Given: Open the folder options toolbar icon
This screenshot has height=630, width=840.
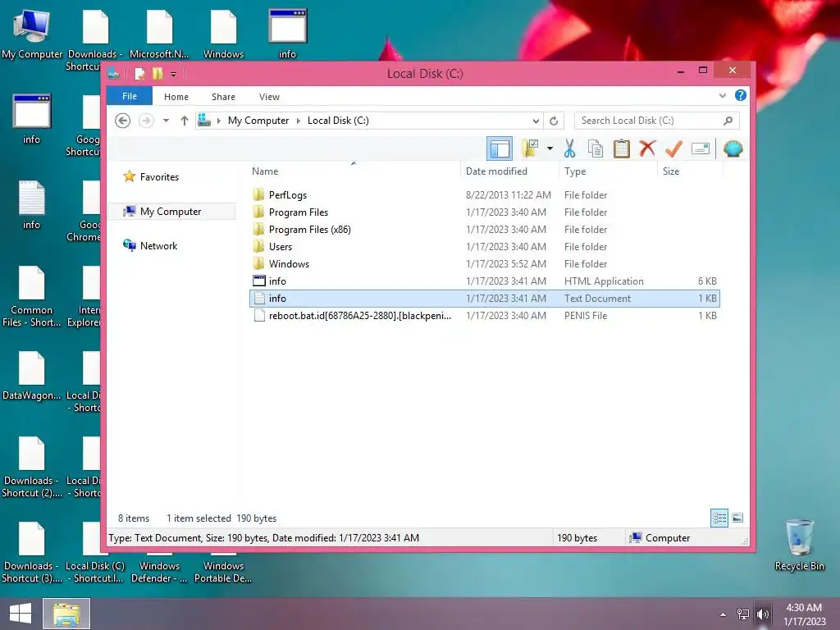Looking at the screenshot, I should click(530, 148).
